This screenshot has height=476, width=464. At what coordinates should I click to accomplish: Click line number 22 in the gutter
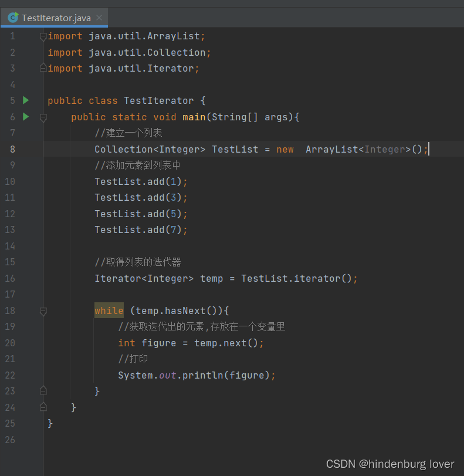10,375
